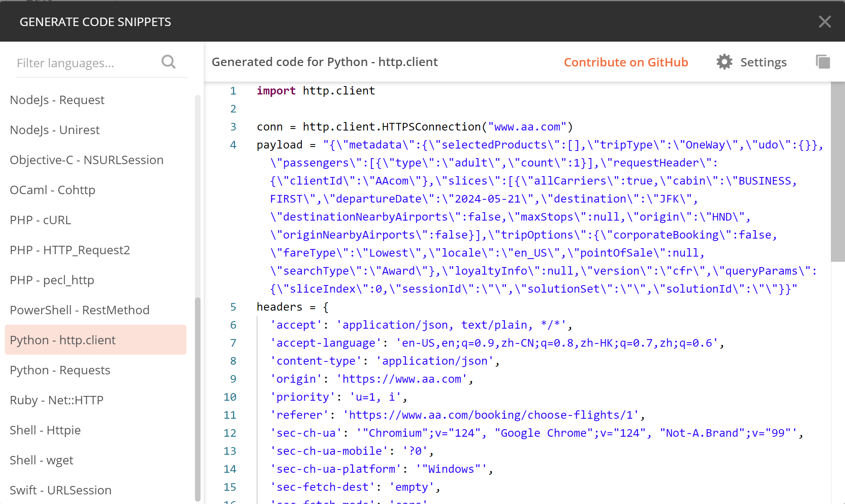
Task: Click the 'Generated code for Python - http.client' heading
Action: coord(325,62)
